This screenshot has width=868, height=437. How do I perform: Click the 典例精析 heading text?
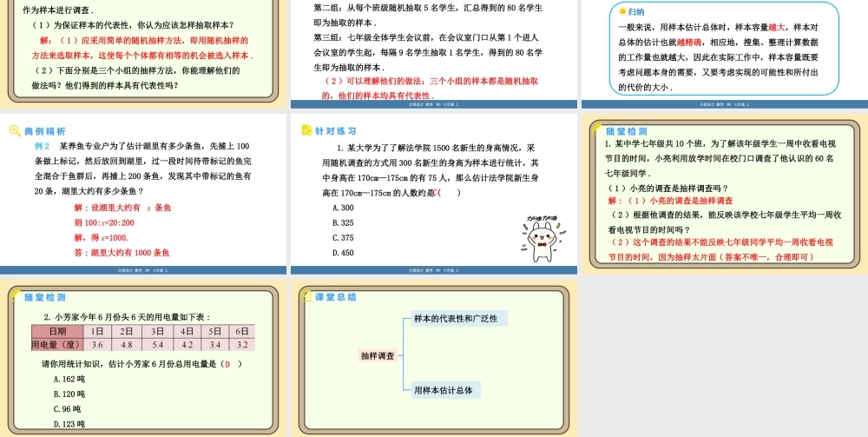(x=45, y=131)
